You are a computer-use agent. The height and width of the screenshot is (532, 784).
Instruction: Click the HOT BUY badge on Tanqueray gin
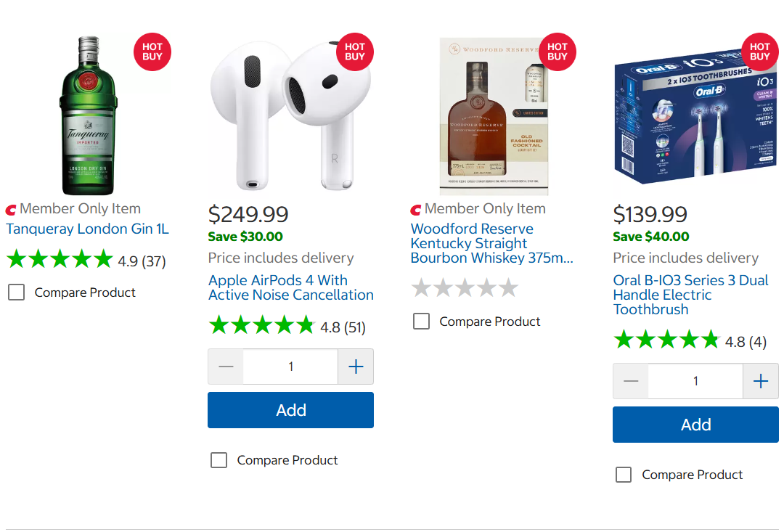pos(152,52)
